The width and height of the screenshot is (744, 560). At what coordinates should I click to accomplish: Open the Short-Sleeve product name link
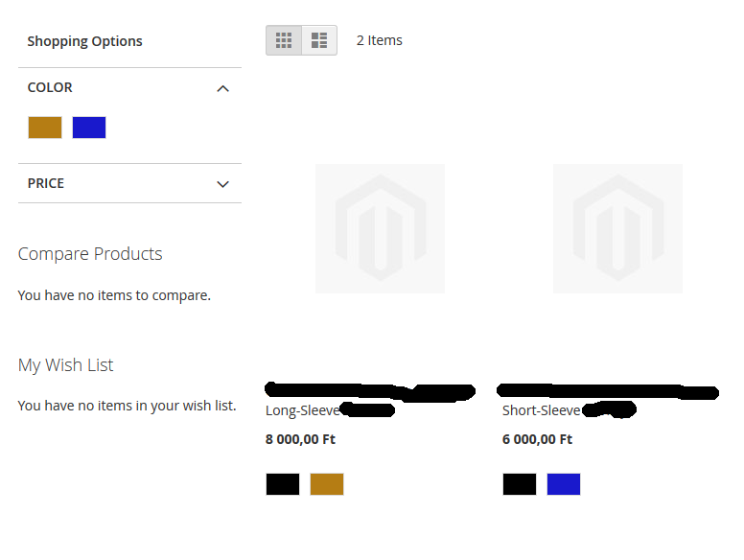pos(542,410)
